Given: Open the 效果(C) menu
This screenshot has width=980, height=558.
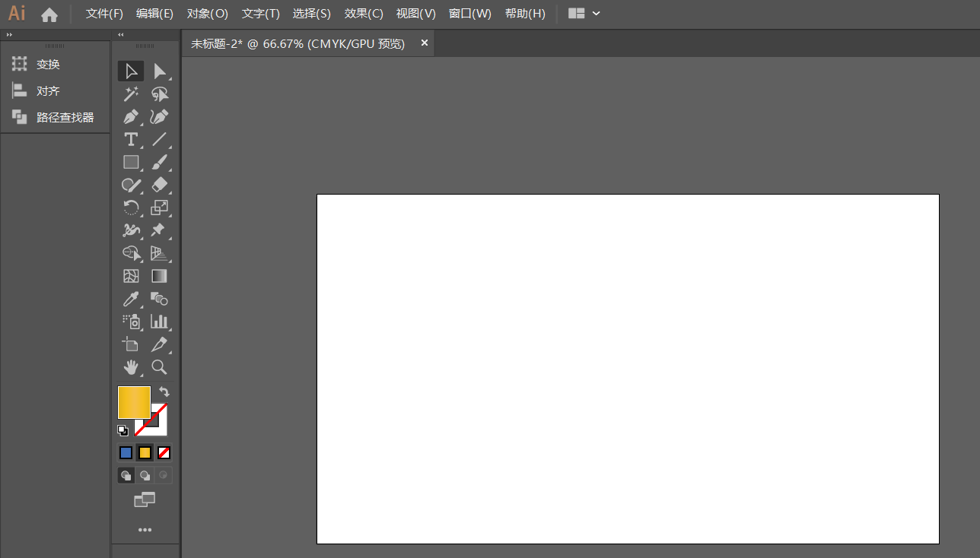Looking at the screenshot, I should [364, 14].
